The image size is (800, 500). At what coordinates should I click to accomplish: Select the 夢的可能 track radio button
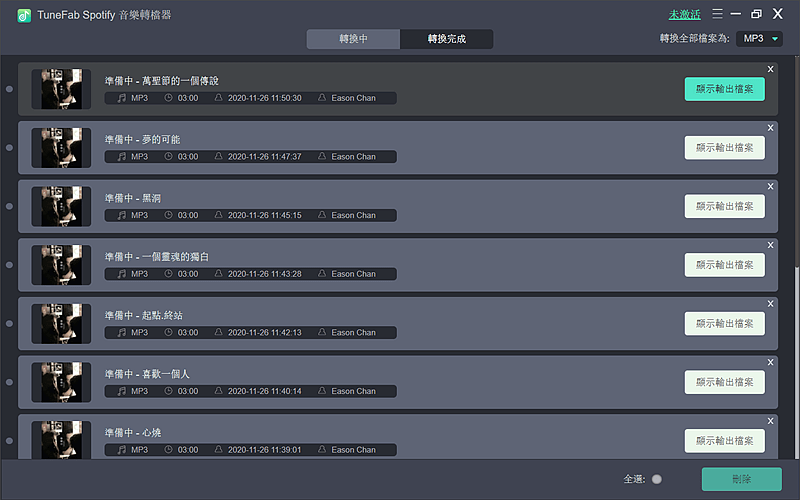tap(9, 147)
